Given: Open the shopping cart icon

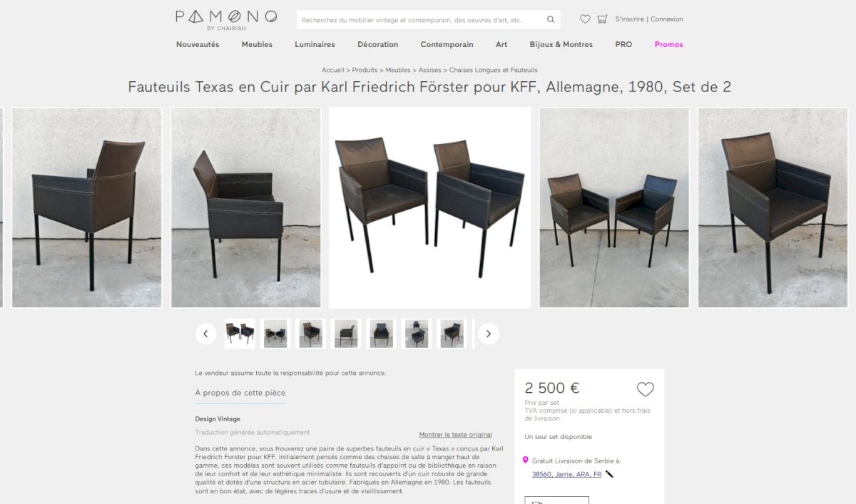Looking at the screenshot, I should click(602, 19).
